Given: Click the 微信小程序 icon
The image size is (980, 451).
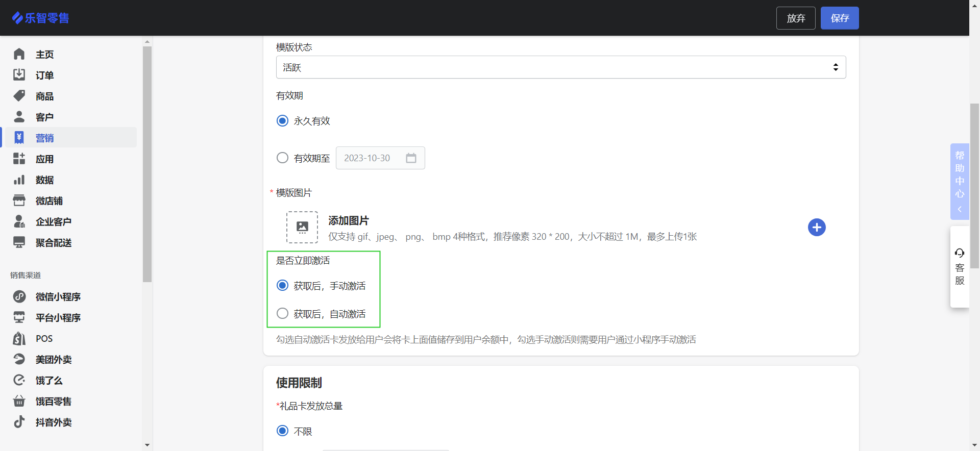Looking at the screenshot, I should click(19, 296).
